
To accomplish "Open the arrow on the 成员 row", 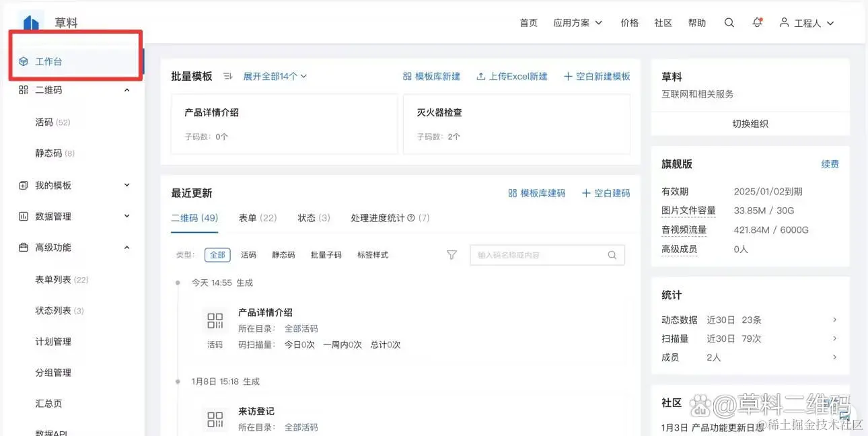I will click(834, 357).
